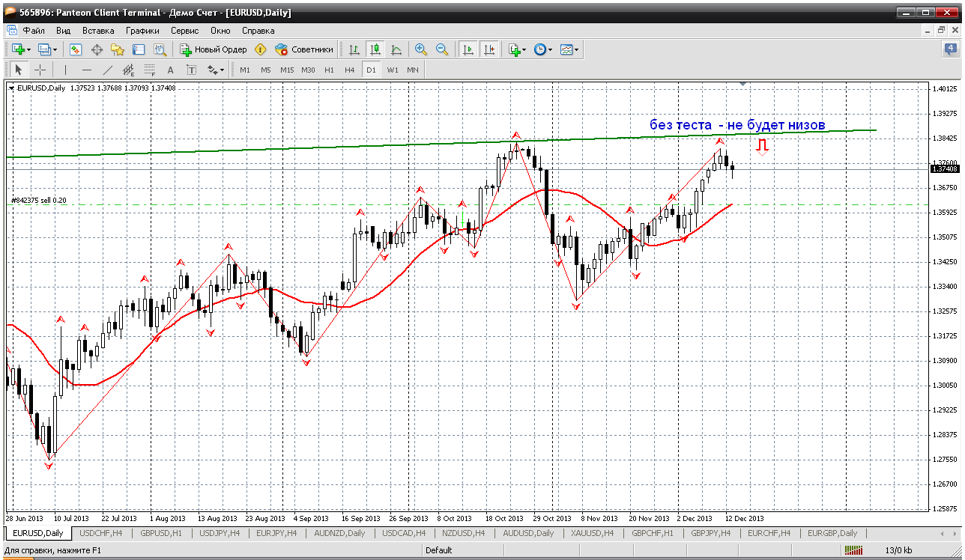Image resolution: width=965 pixels, height=560 pixels.
Task: Select the Crosshair tool
Action: (40, 70)
